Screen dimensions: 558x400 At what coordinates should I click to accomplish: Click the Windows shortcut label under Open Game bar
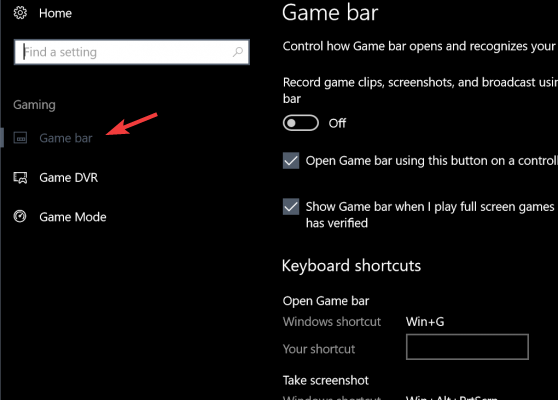332,322
